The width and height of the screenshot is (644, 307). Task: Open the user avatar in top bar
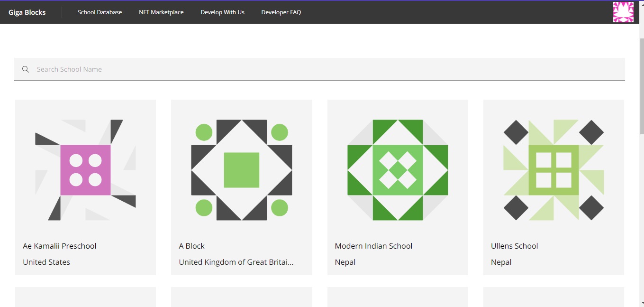[623, 12]
